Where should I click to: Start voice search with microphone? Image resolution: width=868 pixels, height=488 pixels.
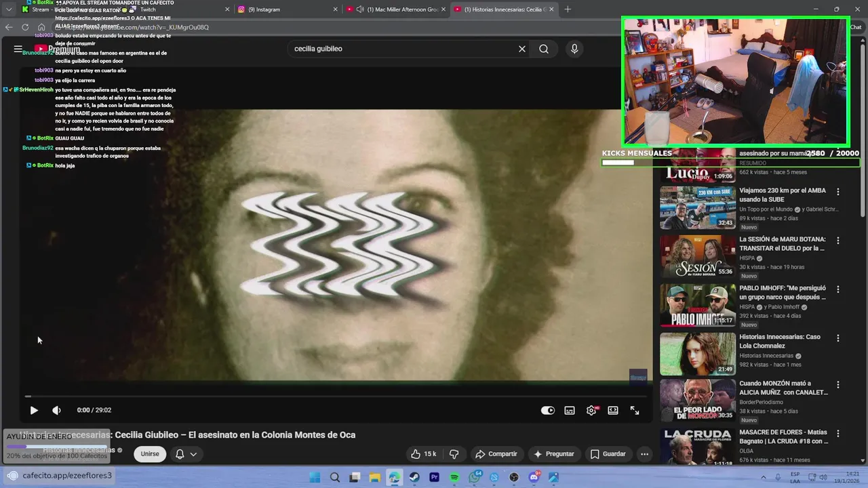tap(574, 49)
